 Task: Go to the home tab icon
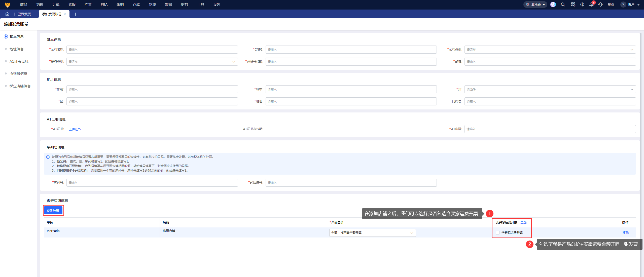[x=7, y=14]
